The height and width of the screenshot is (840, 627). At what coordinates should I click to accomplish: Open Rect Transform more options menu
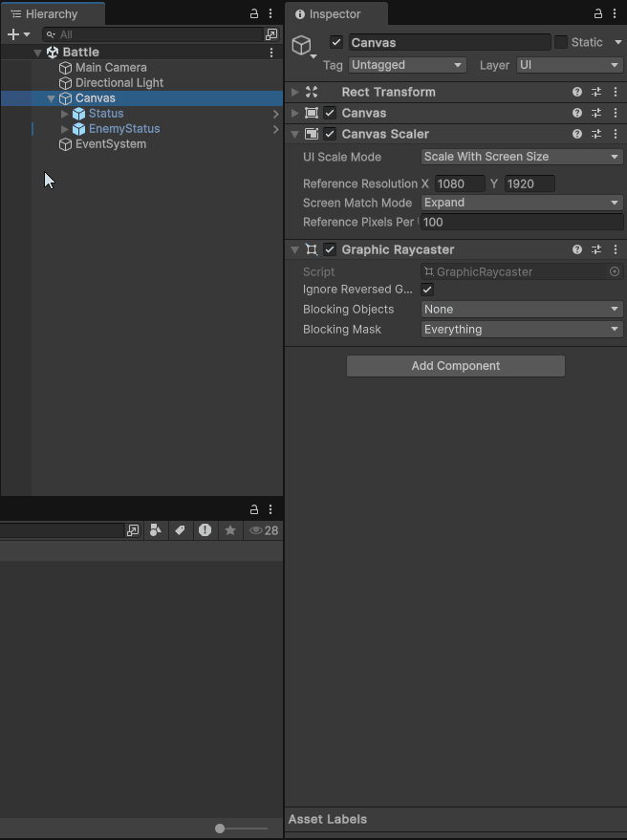pyautogui.click(x=615, y=92)
